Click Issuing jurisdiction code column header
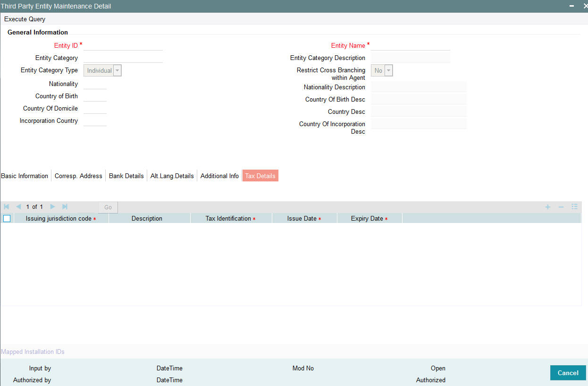Screen dimensions: 588x386 [x=61, y=219]
